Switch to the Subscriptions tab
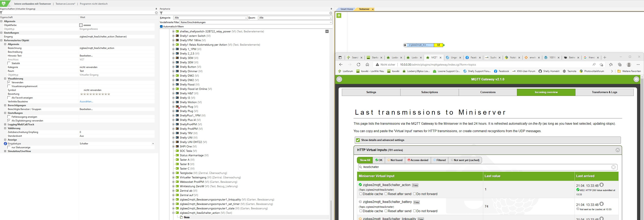The image size is (644, 220). coord(429,92)
